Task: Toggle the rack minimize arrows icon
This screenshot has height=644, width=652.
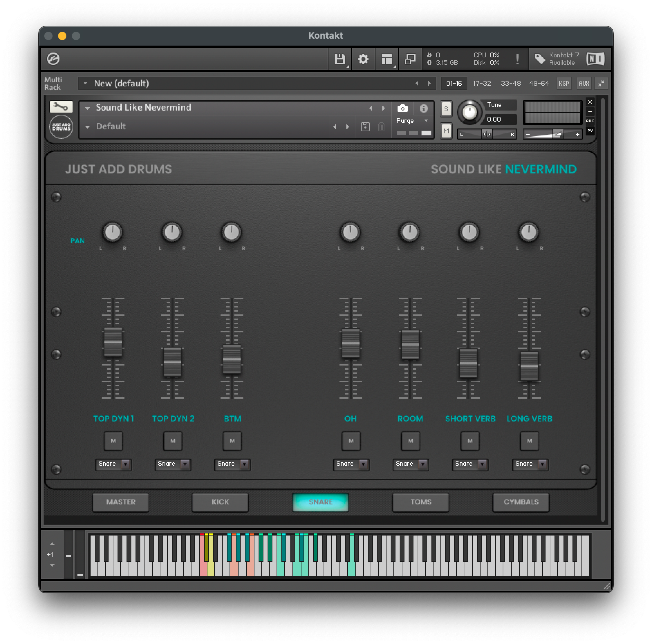Action: [x=601, y=83]
